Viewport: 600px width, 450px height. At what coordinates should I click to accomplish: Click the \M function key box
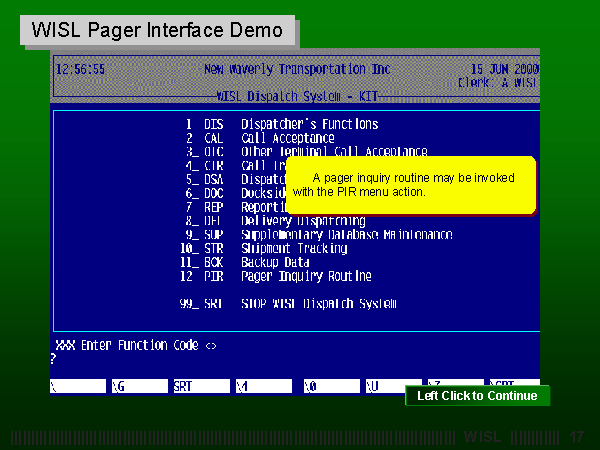[264, 386]
